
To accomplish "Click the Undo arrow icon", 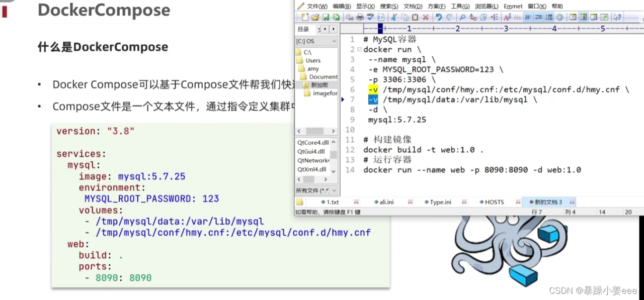I will (x=439, y=17).
